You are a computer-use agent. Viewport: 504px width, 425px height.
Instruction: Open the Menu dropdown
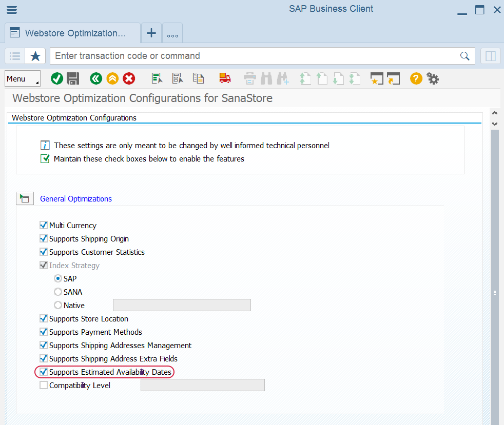click(23, 78)
